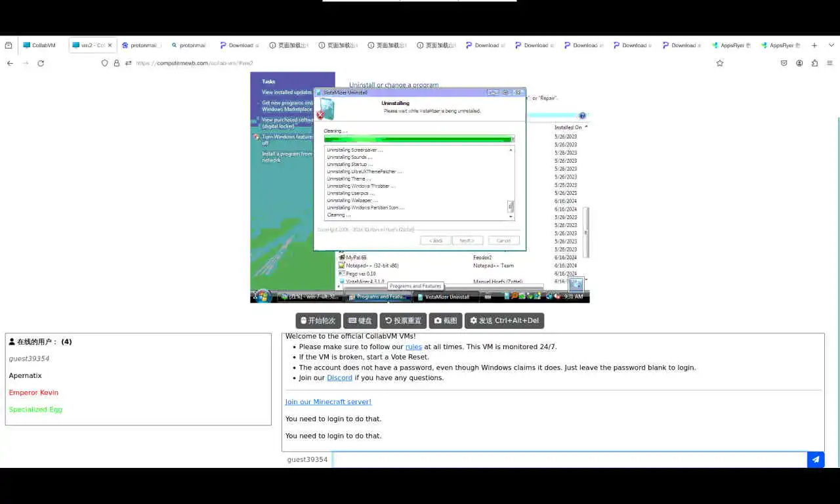Take a screenshot with the 截图 button

coord(446,321)
